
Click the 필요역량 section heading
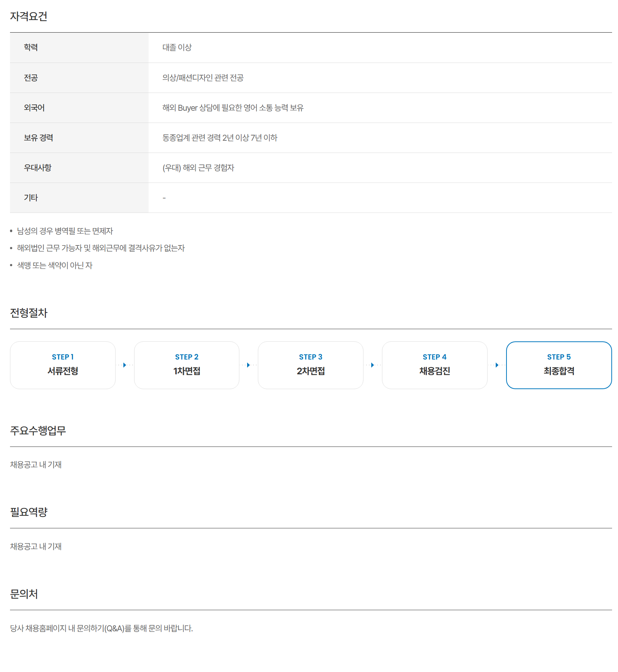[29, 512]
